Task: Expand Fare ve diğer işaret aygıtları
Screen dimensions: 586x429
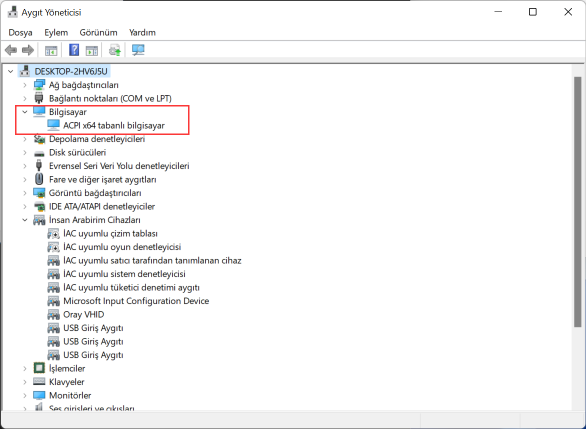Action: [25, 179]
